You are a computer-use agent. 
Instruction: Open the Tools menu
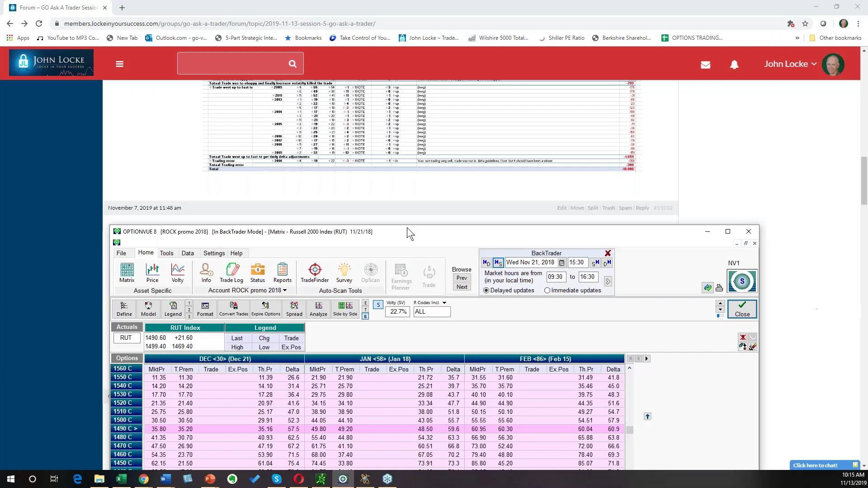tap(166, 253)
